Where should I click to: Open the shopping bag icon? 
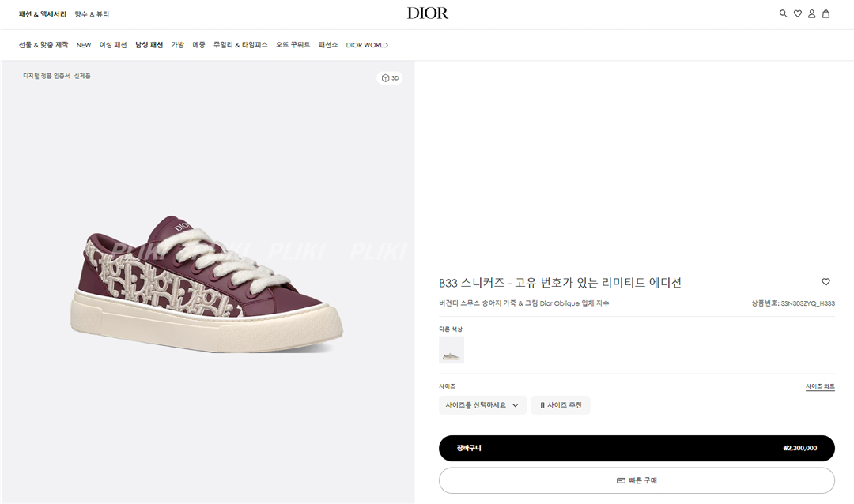click(826, 13)
